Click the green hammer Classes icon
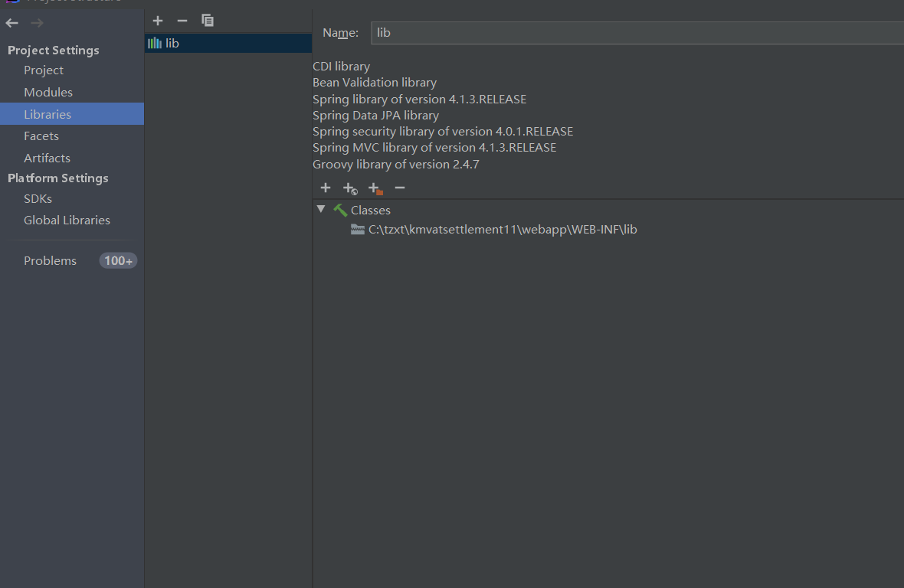 [340, 211]
